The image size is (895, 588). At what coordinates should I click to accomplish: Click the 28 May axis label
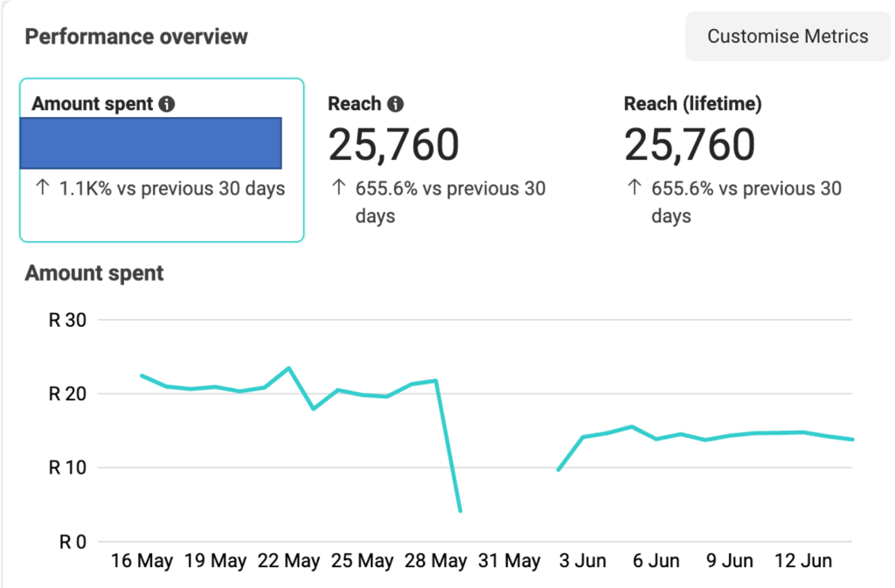coord(435,561)
